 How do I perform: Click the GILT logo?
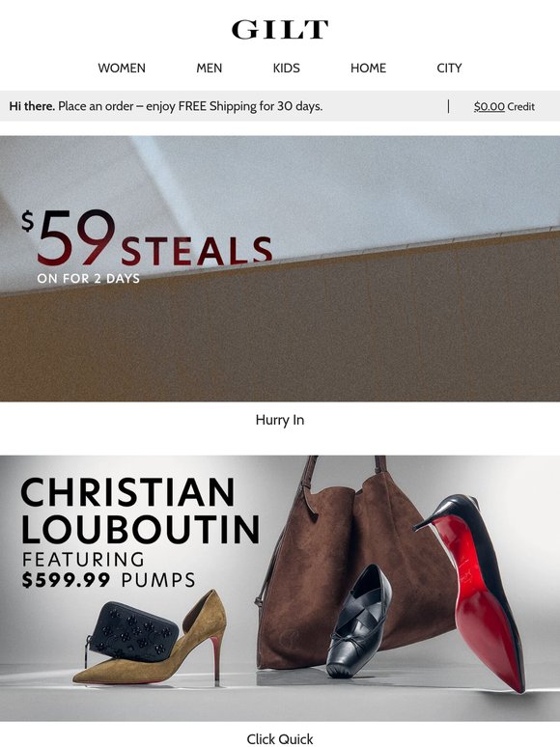(280, 30)
